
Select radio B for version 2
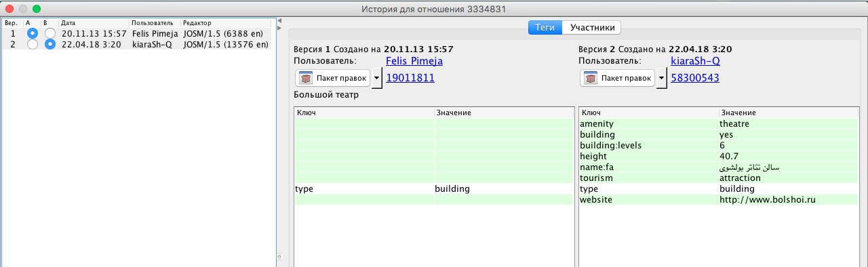coord(50,45)
